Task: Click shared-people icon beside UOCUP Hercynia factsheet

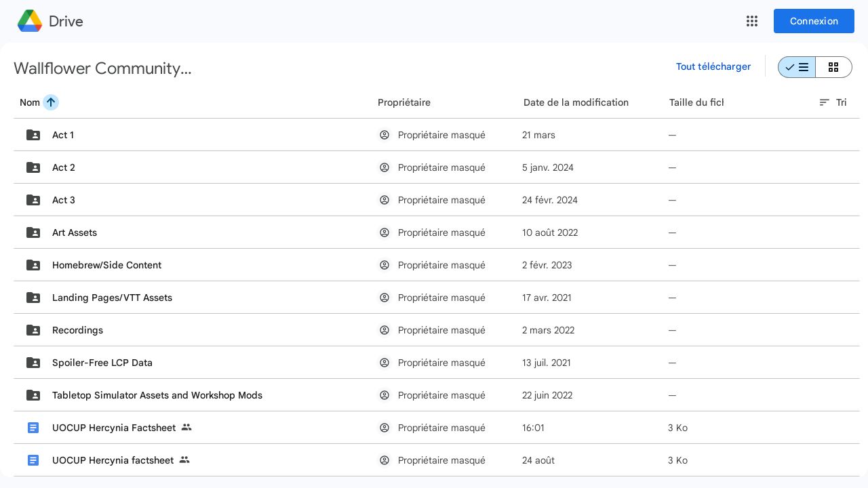Action: [x=184, y=460]
